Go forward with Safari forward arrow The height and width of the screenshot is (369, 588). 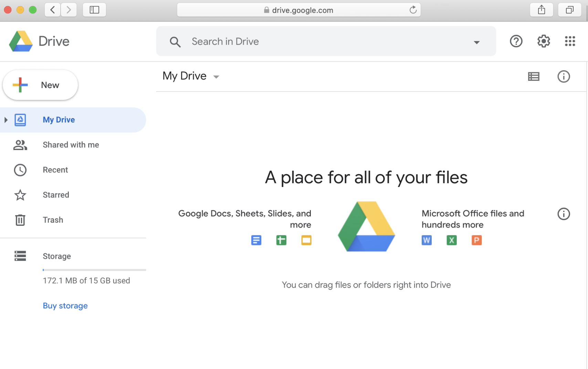(69, 10)
